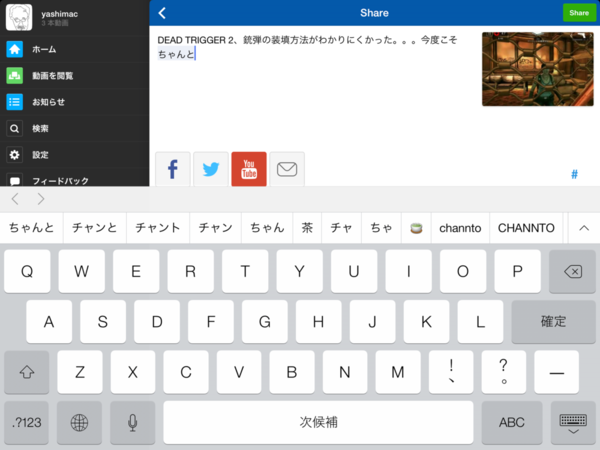Tap the G key
The image size is (600, 450).
point(265,321)
